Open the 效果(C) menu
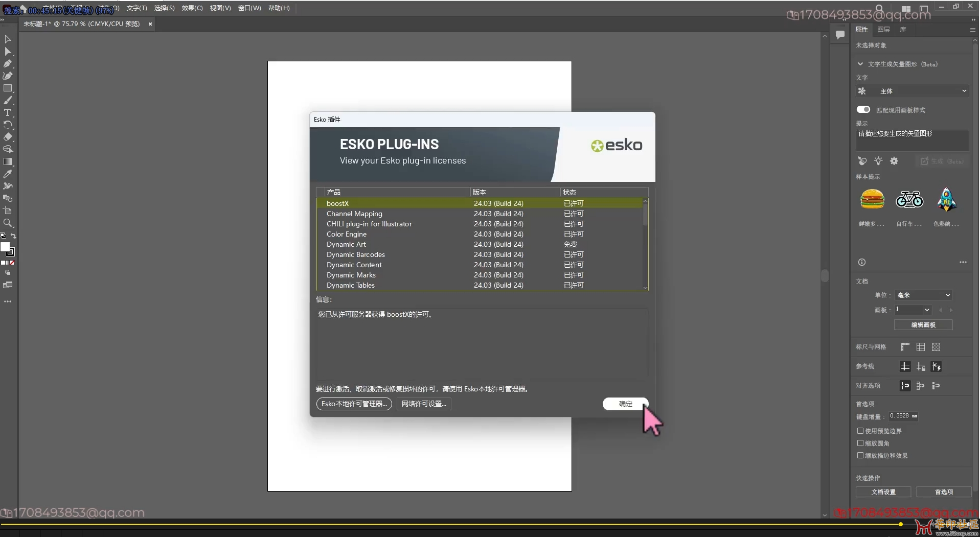The width and height of the screenshot is (980, 537). pos(192,8)
